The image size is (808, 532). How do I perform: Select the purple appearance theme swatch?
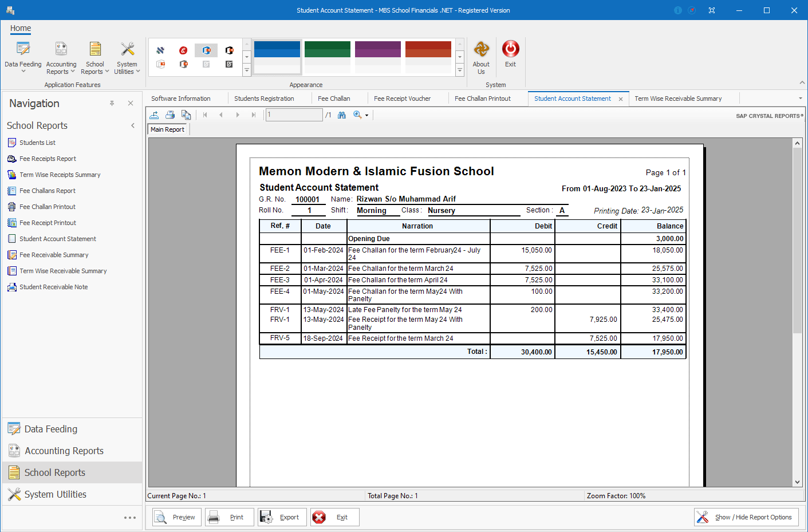click(378, 57)
